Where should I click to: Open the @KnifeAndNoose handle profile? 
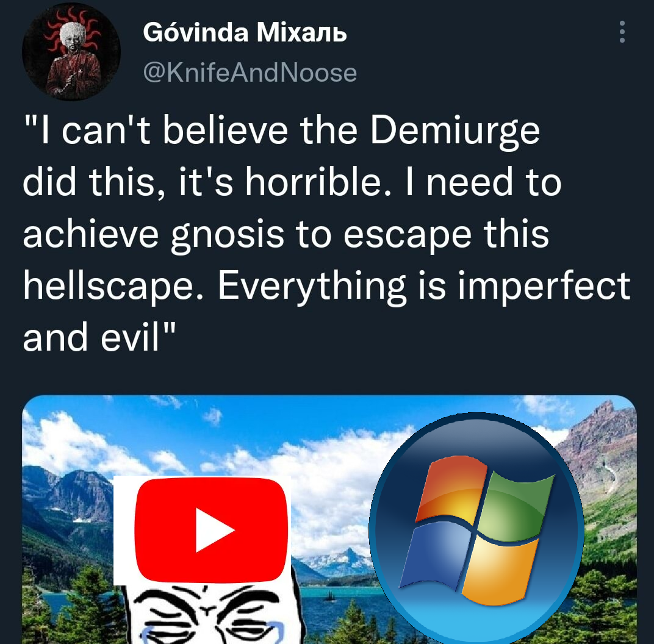(250, 73)
